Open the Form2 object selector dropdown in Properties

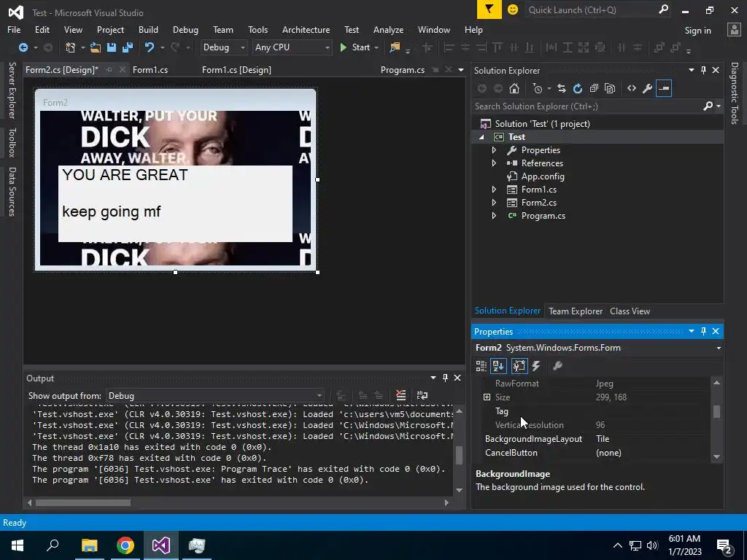719,348
